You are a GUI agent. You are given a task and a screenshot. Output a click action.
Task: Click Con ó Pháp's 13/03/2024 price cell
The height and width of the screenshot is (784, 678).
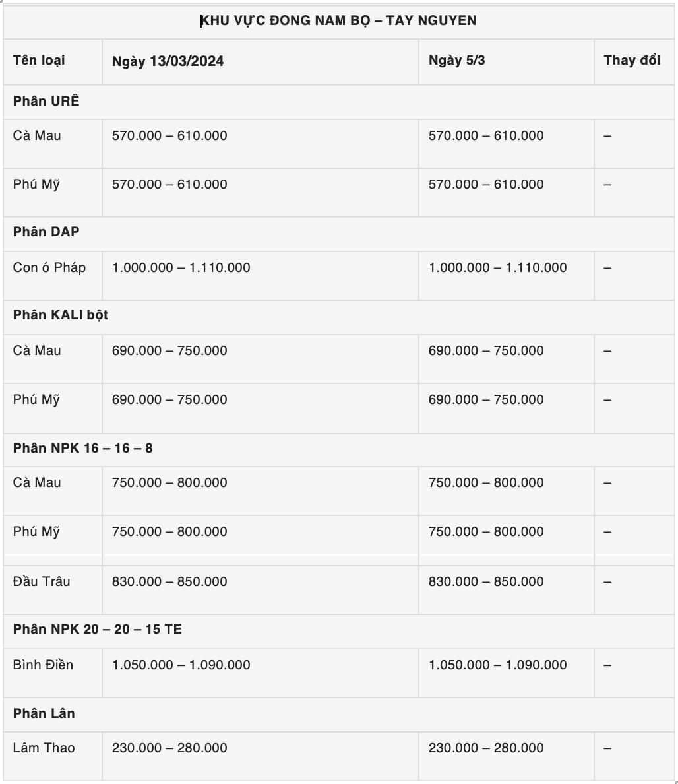(x=181, y=267)
